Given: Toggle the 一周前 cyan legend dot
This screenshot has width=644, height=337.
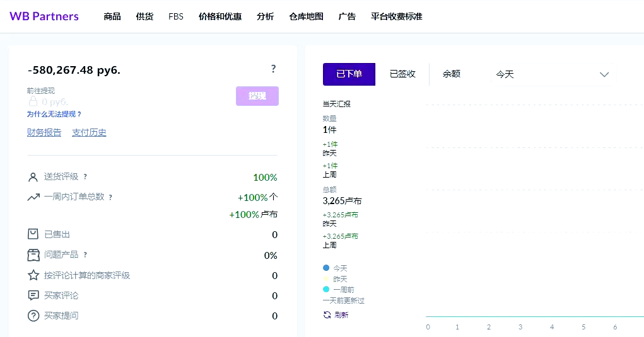Looking at the screenshot, I should tap(326, 290).
